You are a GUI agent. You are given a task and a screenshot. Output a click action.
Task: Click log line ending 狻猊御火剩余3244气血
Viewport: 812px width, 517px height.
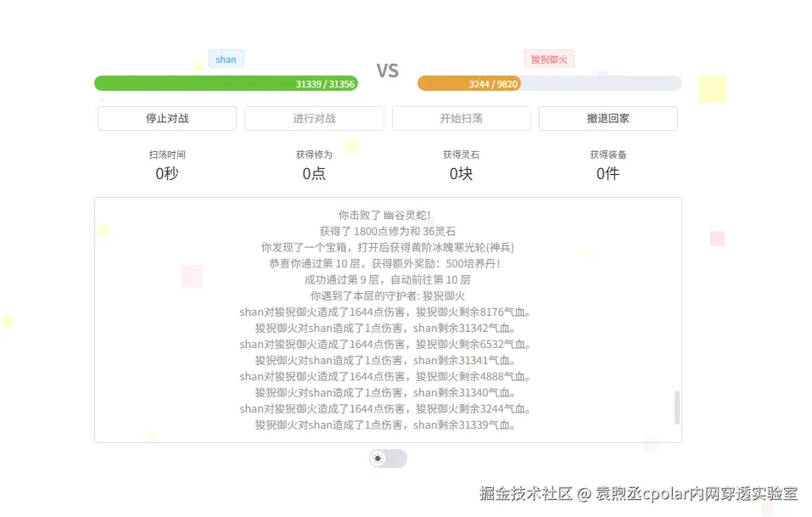coord(384,408)
